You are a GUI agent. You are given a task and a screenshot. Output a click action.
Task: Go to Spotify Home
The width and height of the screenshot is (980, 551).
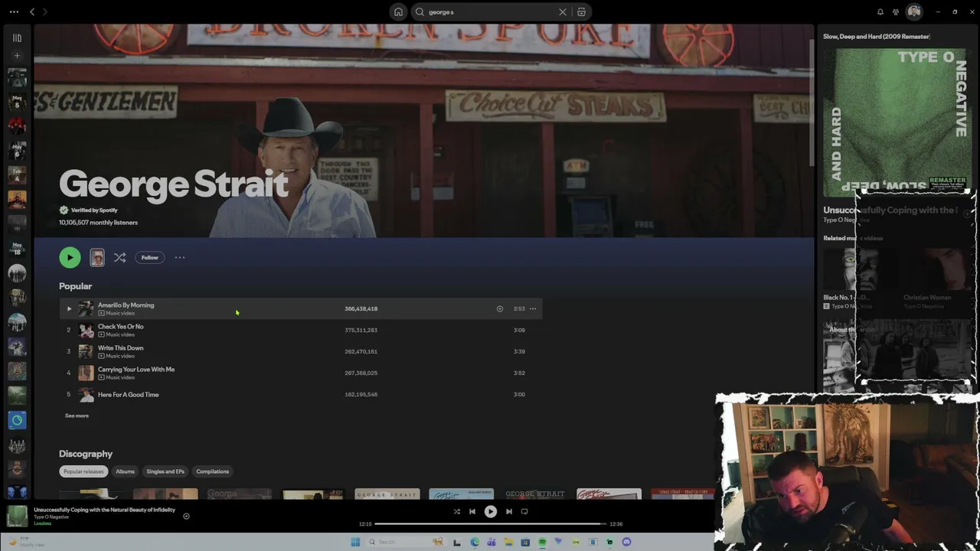(398, 11)
